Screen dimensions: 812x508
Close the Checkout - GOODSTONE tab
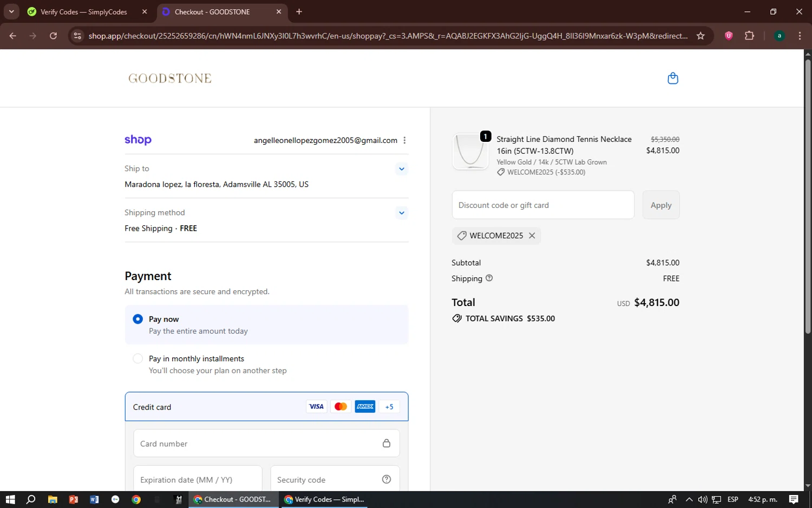279,11
